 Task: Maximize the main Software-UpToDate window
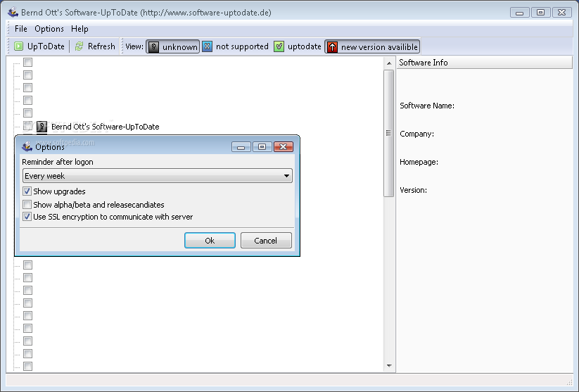pos(540,13)
